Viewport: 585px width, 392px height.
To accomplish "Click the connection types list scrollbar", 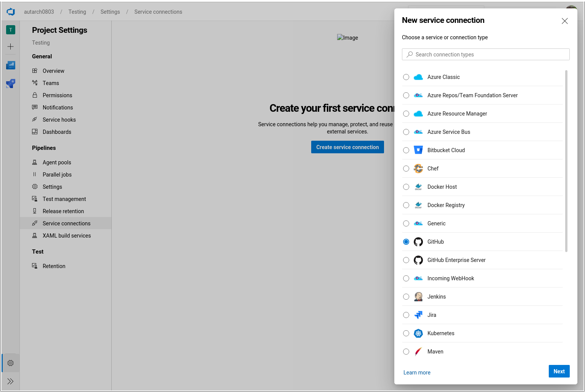I will [x=566, y=161].
